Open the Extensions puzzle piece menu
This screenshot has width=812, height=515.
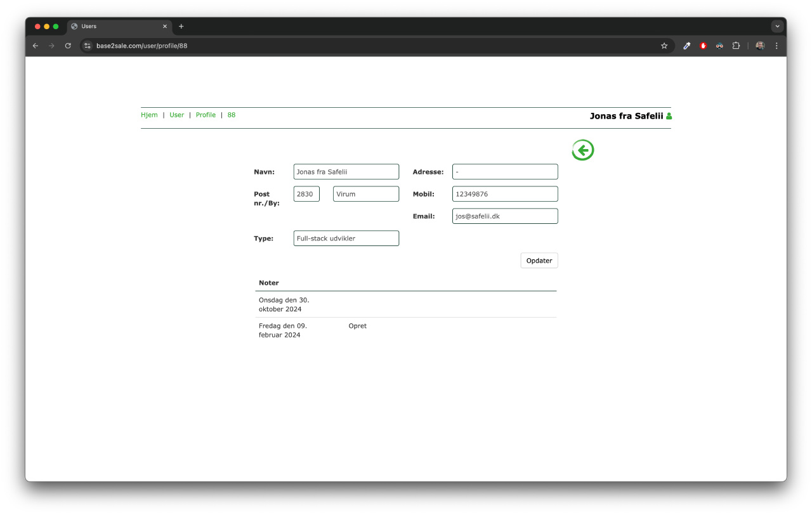point(736,46)
